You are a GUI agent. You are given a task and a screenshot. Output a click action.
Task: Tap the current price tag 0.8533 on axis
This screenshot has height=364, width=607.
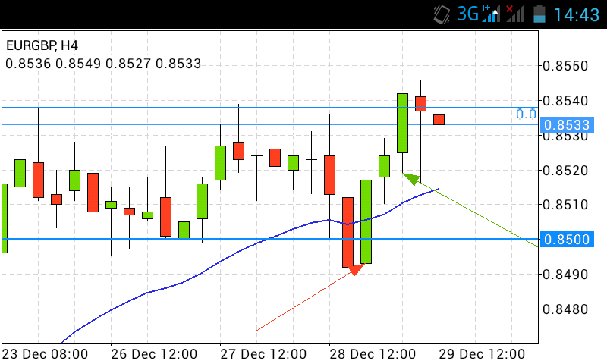[x=566, y=125]
